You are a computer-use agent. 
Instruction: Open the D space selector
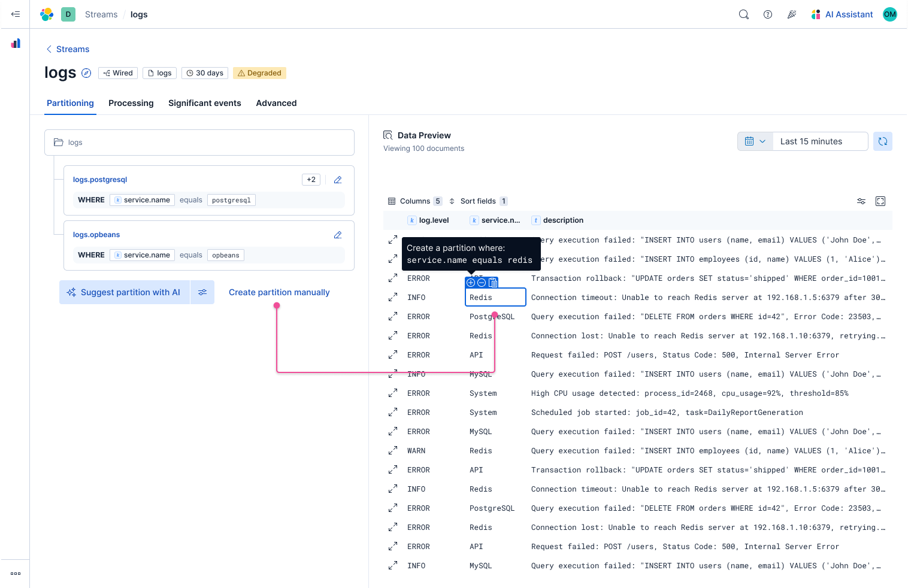[68, 14]
